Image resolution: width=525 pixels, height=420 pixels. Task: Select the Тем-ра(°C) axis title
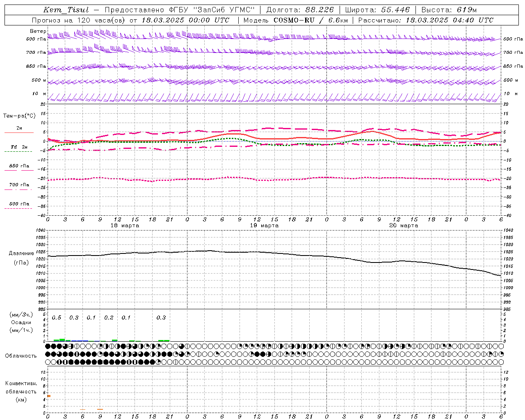tap(19, 116)
